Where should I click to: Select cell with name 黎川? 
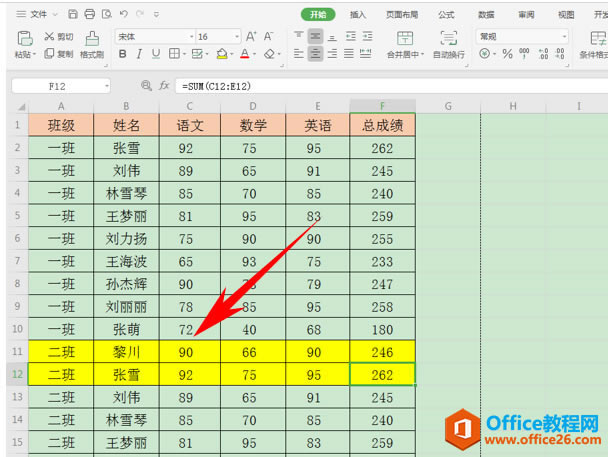coord(126,352)
